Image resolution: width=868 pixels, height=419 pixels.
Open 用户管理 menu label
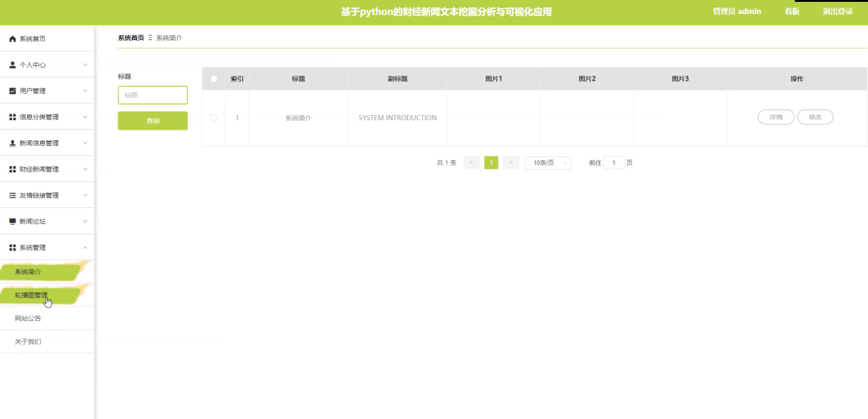(33, 91)
